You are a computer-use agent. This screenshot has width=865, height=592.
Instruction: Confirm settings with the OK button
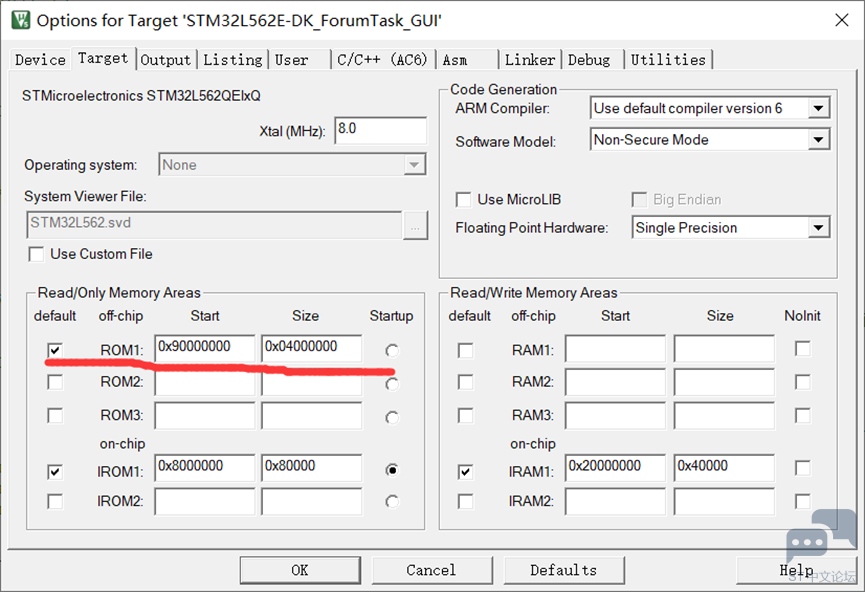[x=300, y=570]
